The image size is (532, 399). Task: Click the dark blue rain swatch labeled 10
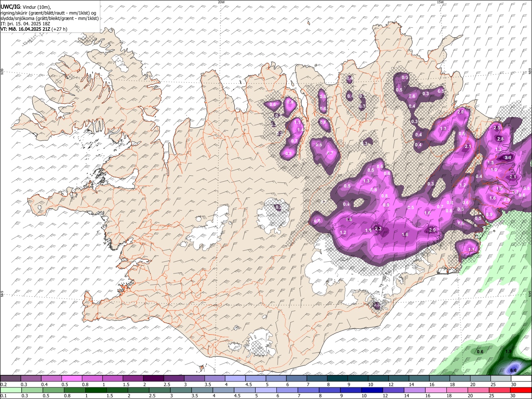tap(372, 390)
